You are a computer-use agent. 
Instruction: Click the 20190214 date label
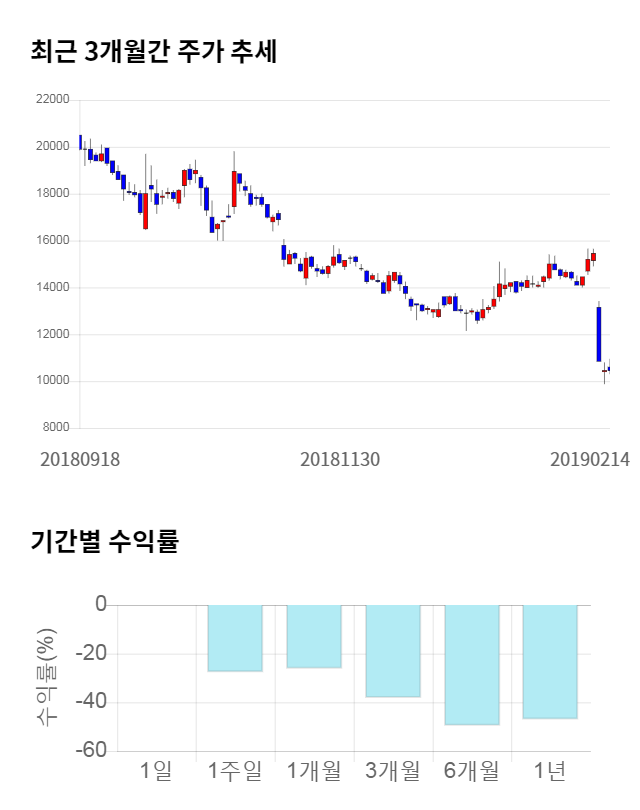pyautogui.click(x=589, y=459)
